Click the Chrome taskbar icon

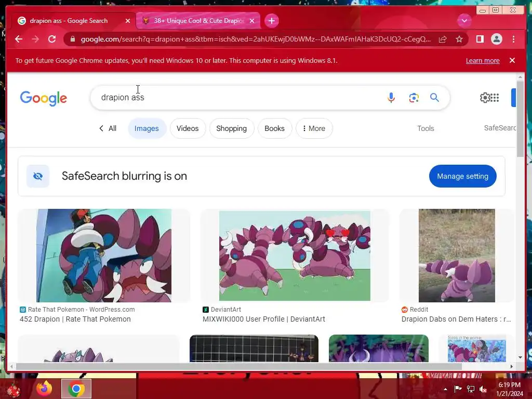(x=76, y=389)
